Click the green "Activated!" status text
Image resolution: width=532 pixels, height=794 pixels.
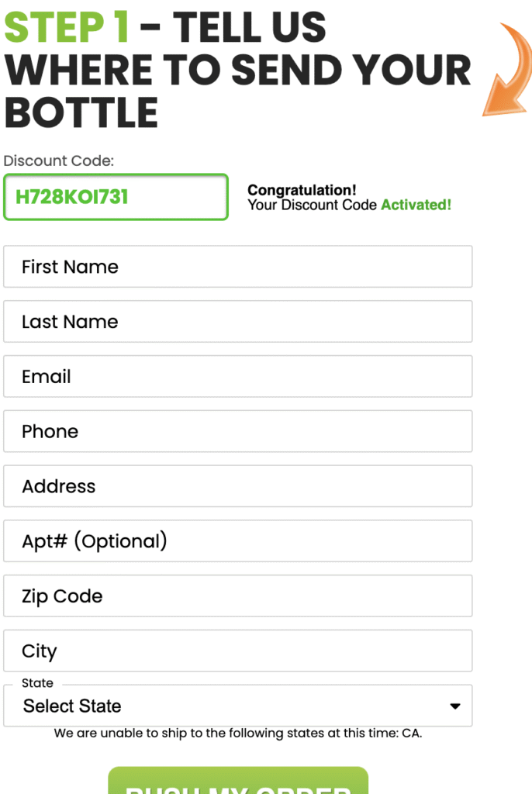point(416,205)
